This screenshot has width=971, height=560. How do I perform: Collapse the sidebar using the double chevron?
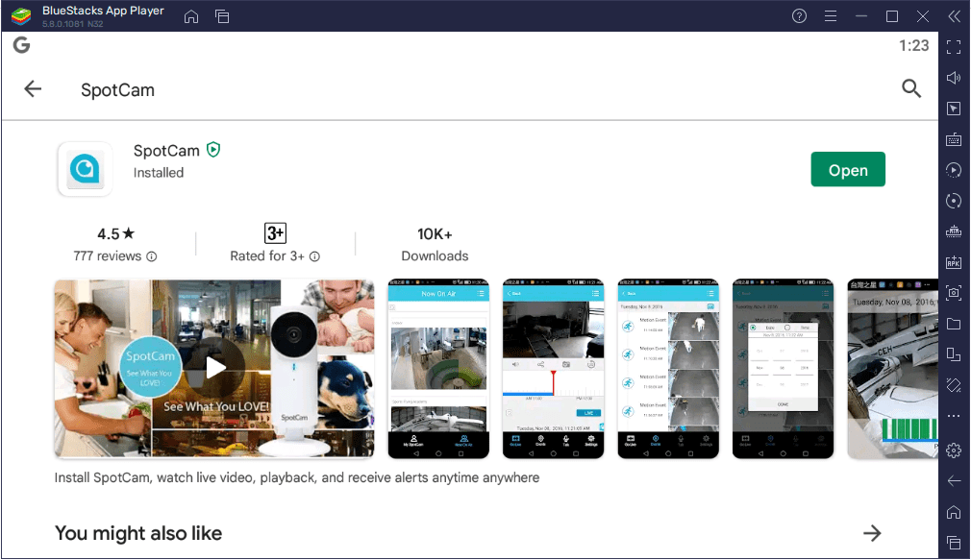[x=954, y=15]
